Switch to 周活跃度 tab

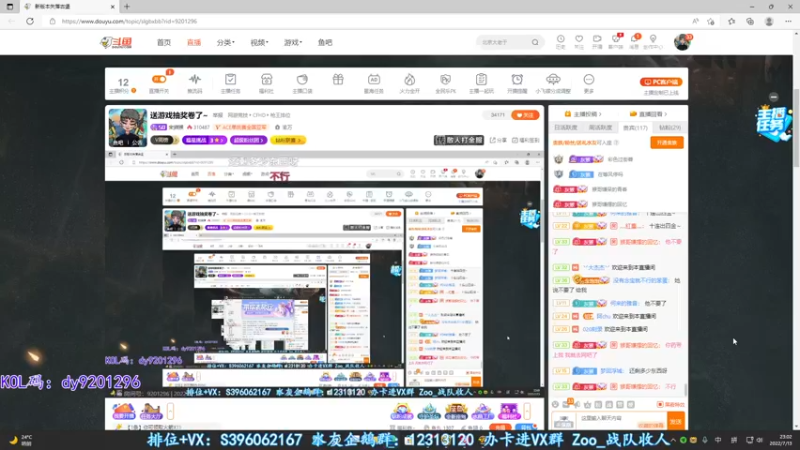[x=600, y=128]
